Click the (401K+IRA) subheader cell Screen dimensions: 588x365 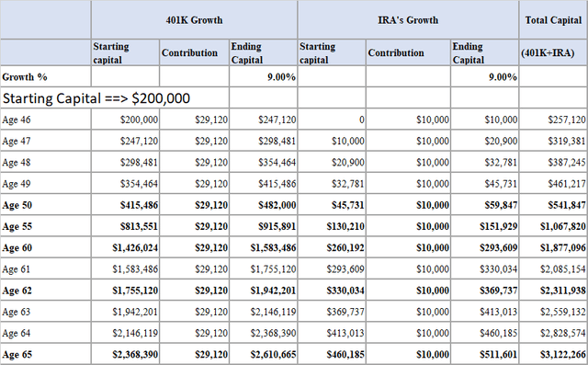tap(553, 52)
